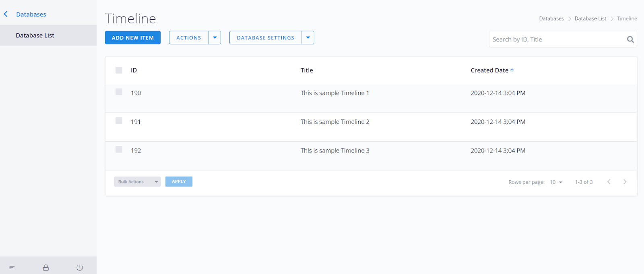644x274 pixels.
Task: Check the select-all checkbox in header
Action: coord(119,70)
